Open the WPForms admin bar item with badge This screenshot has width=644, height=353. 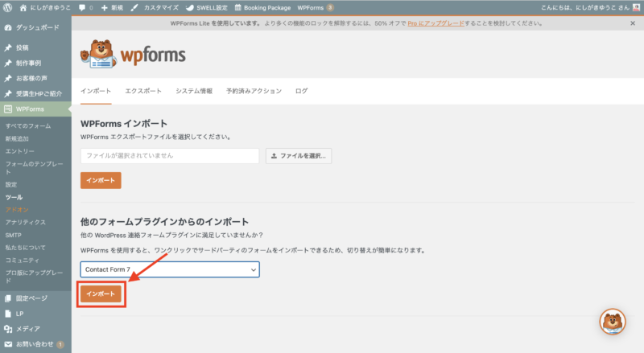tap(315, 8)
